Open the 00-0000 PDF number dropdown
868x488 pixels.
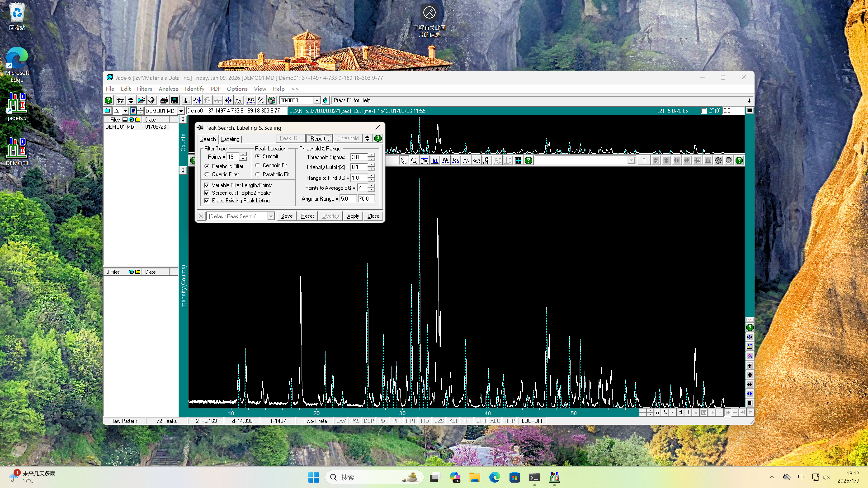pyautogui.click(x=317, y=100)
